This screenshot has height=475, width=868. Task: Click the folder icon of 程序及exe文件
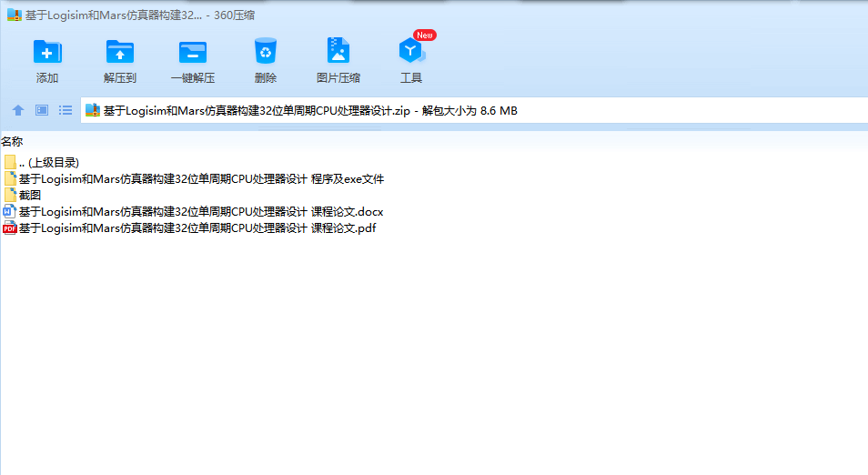[10, 179]
